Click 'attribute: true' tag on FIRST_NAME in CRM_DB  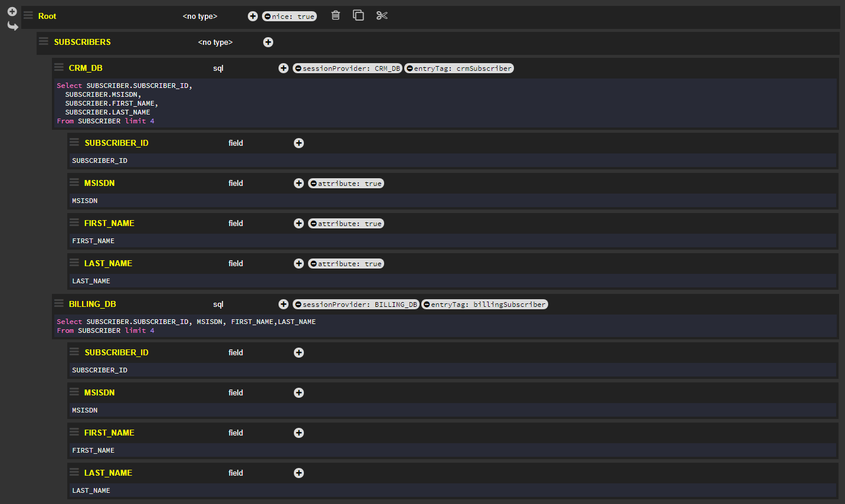[x=349, y=224]
